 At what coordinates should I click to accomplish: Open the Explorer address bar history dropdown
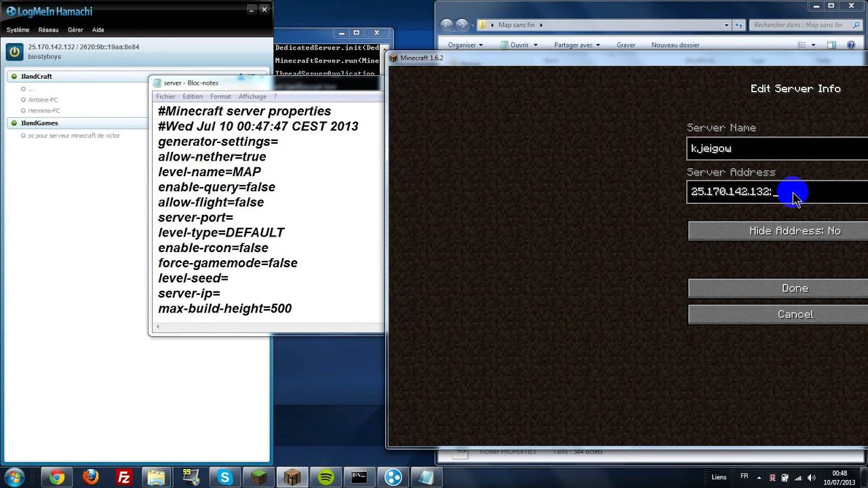pyautogui.click(x=726, y=25)
